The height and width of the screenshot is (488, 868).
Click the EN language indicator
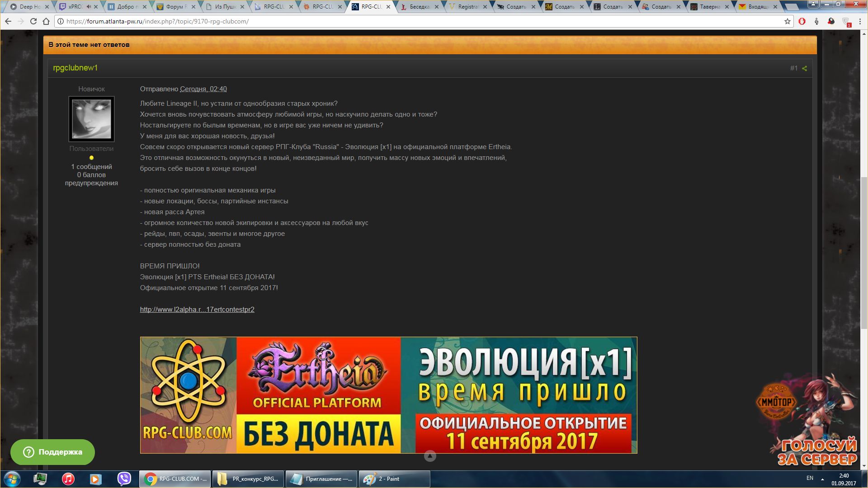click(x=810, y=478)
